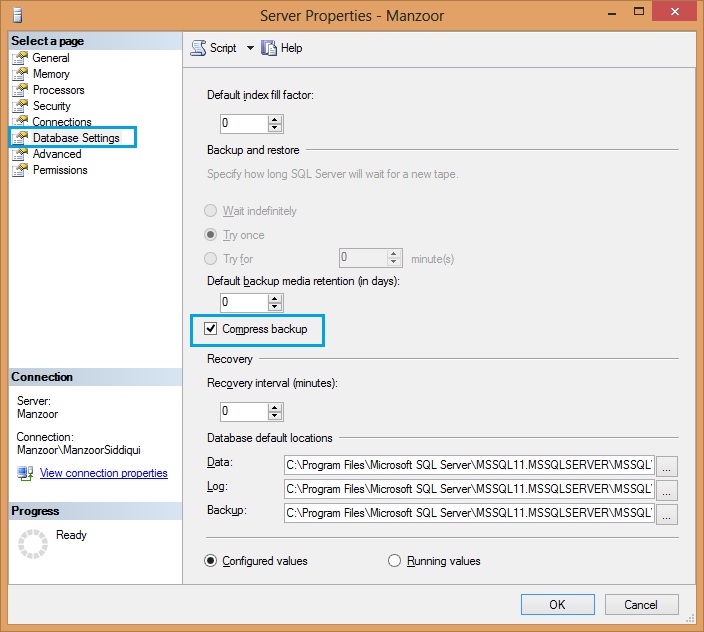This screenshot has height=632, width=704.
Task: Go to the Security page
Action: tap(51, 106)
